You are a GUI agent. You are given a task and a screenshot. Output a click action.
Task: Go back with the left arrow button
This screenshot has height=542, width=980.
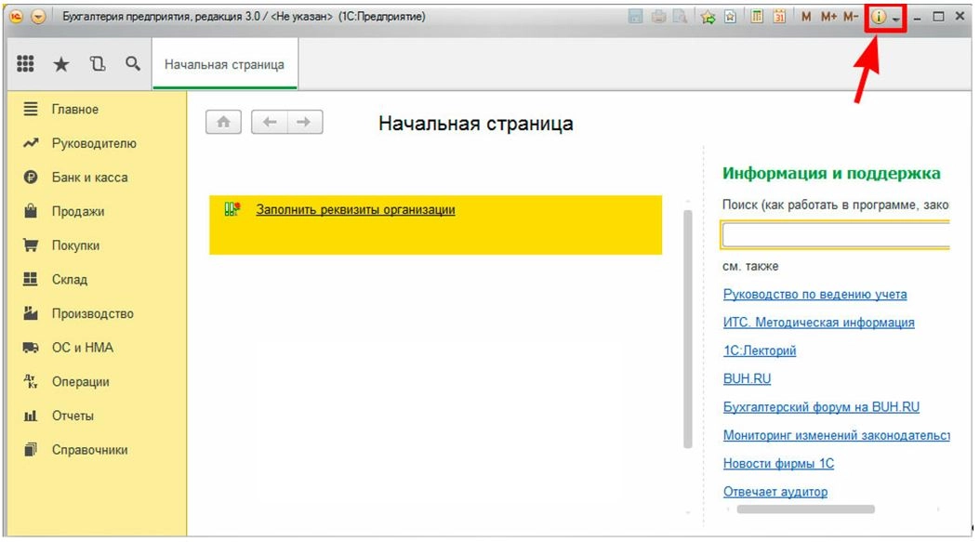coord(270,122)
